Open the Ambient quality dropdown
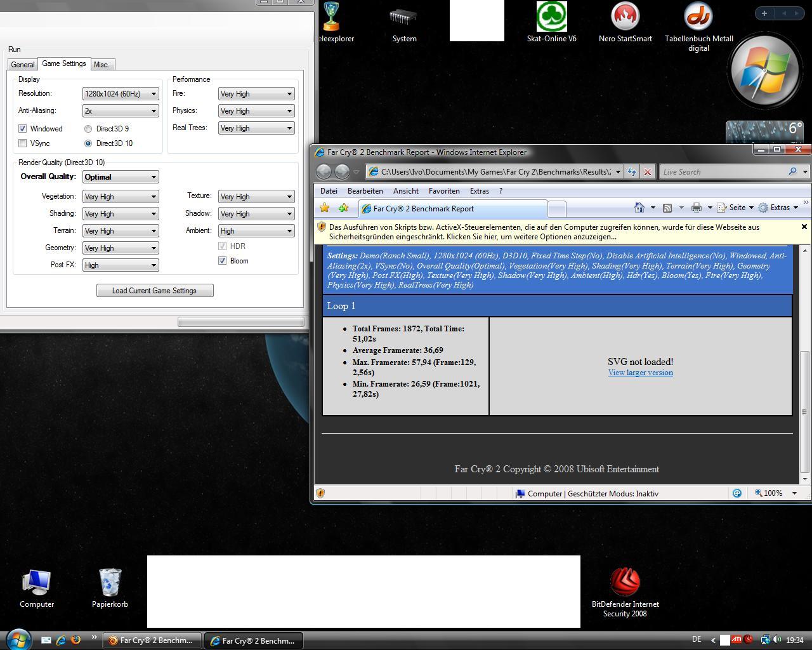812x650 pixels. (x=256, y=230)
